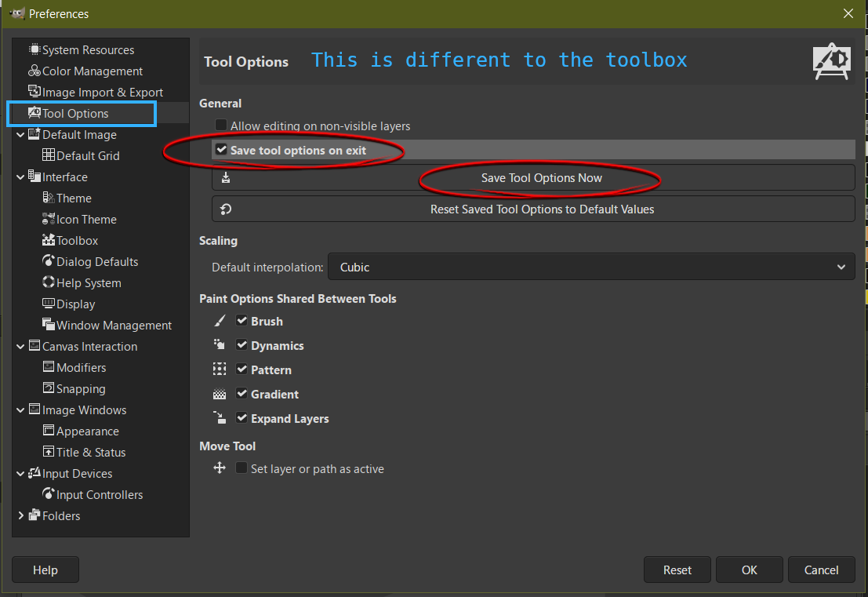Collapse the Interface tree branch arrow

(x=20, y=177)
